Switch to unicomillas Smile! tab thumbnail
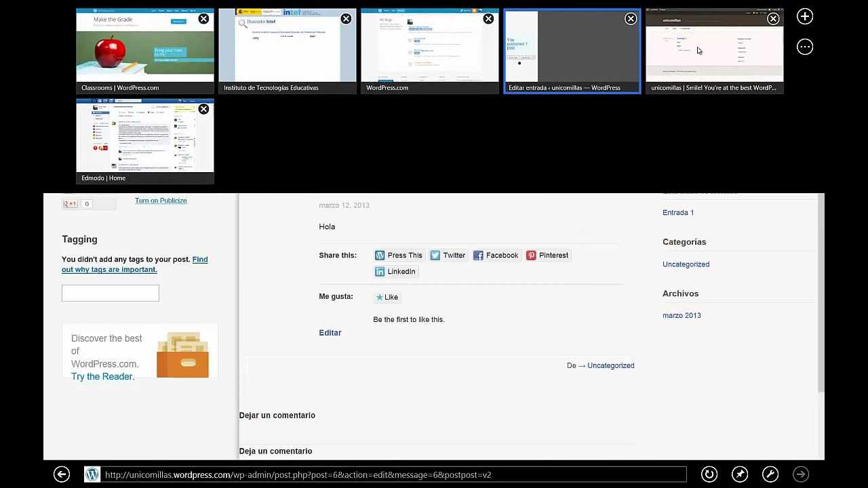 [715, 51]
